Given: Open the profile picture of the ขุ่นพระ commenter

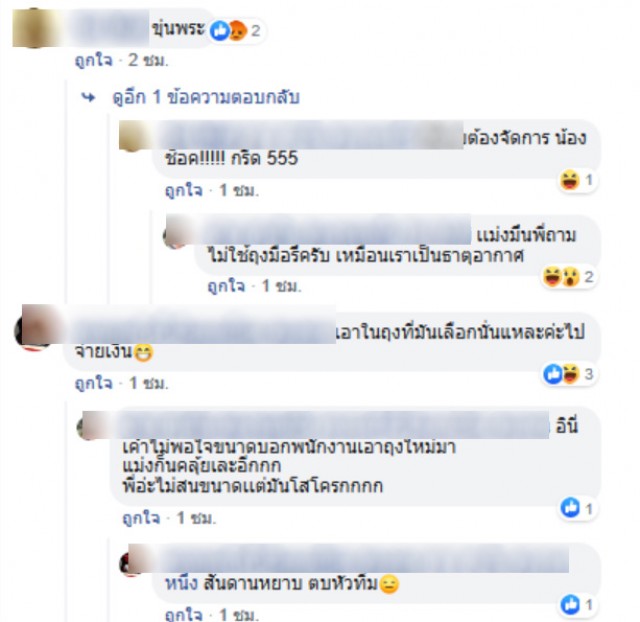Looking at the screenshot, I should [34, 28].
